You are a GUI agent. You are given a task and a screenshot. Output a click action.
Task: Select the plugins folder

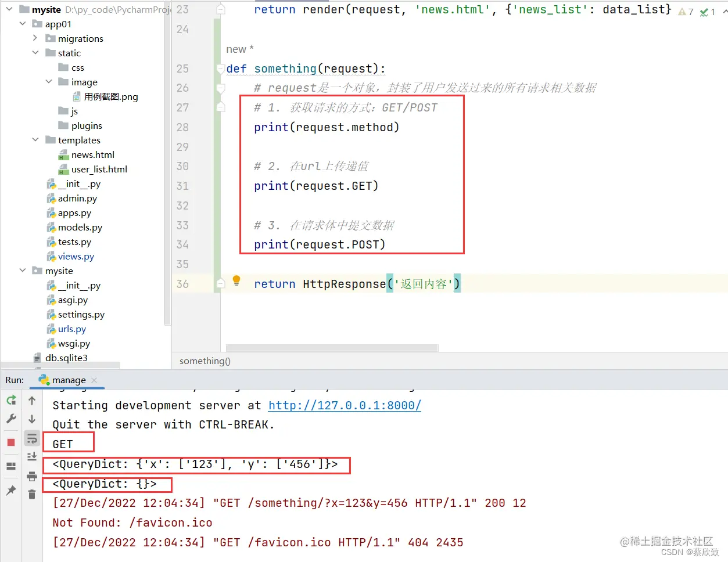(86, 125)
